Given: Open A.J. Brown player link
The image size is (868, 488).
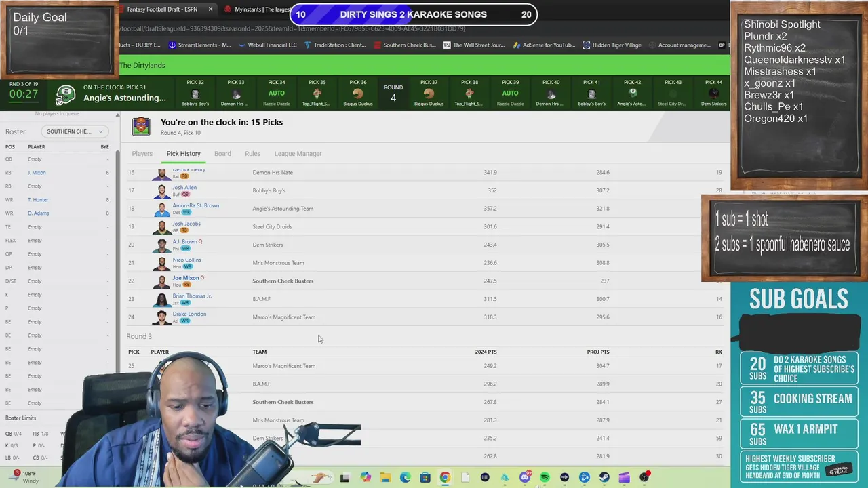Looking at the screenshot, I should pyautogui.click(x=184, y=241).
